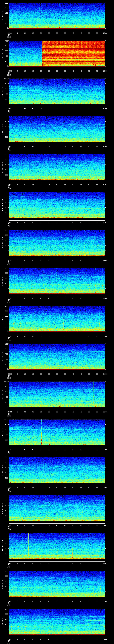The height and width of the screenshot is (644, 114).
Task: Click the 18:00 end time label
Action: pyautogui.click(x=105, y=147)
